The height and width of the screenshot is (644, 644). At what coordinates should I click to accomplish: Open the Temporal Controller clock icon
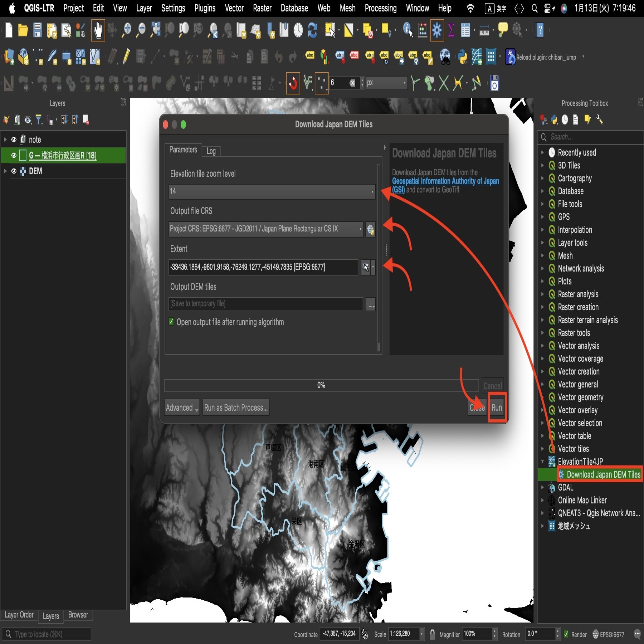(298, 30)
